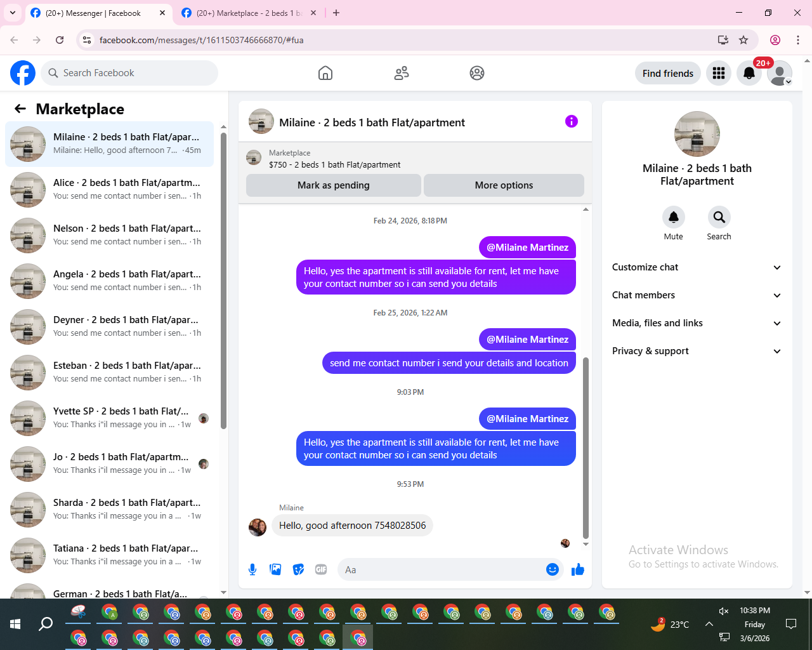The width and height of the screenshot is (812, 650).
Task: Open Windows Start menu
Action: click(x=15, y=624)
